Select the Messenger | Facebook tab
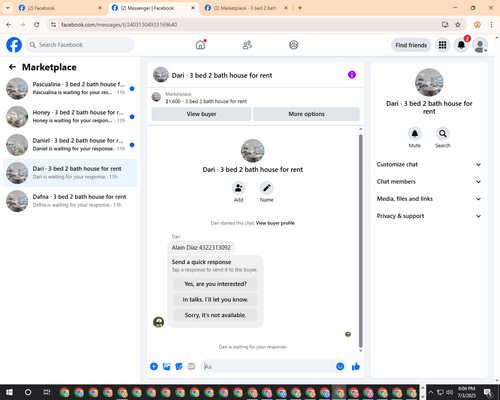 click(153, 8)
